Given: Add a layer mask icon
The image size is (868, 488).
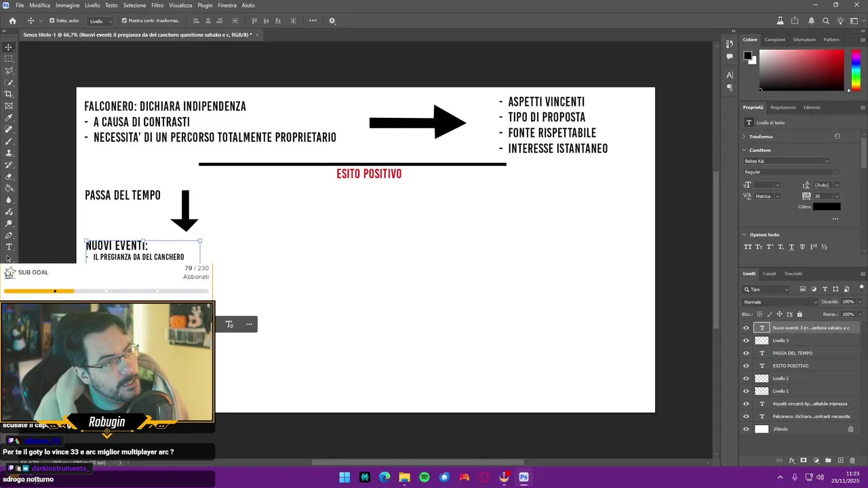Looking at the screenshot, I should pos(804,460).
